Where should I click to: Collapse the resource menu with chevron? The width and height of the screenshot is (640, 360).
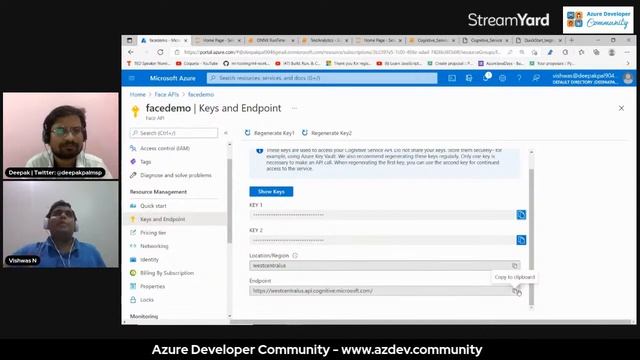tap(226, 133)
